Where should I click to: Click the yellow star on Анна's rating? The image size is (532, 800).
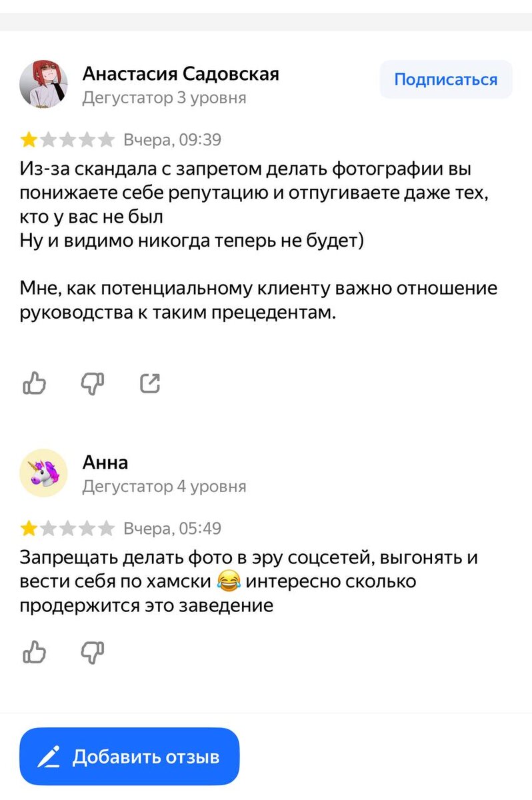[x=28, y=527]
